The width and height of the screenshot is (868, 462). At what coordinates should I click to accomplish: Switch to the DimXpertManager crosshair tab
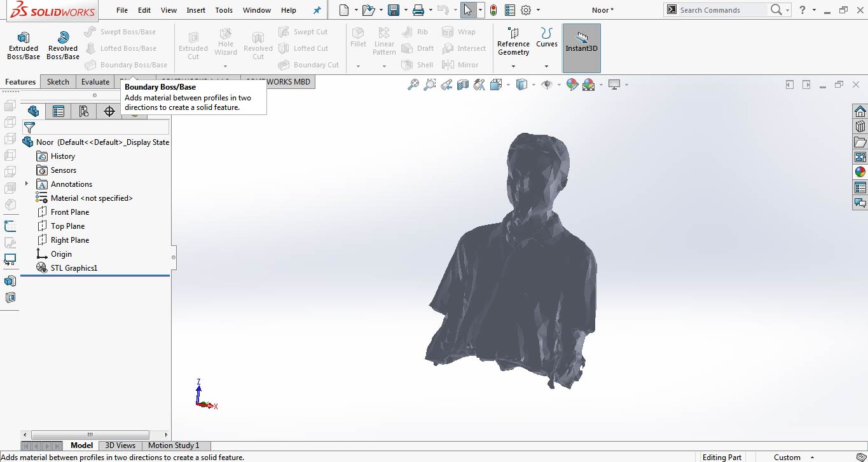tap(109, 111)
